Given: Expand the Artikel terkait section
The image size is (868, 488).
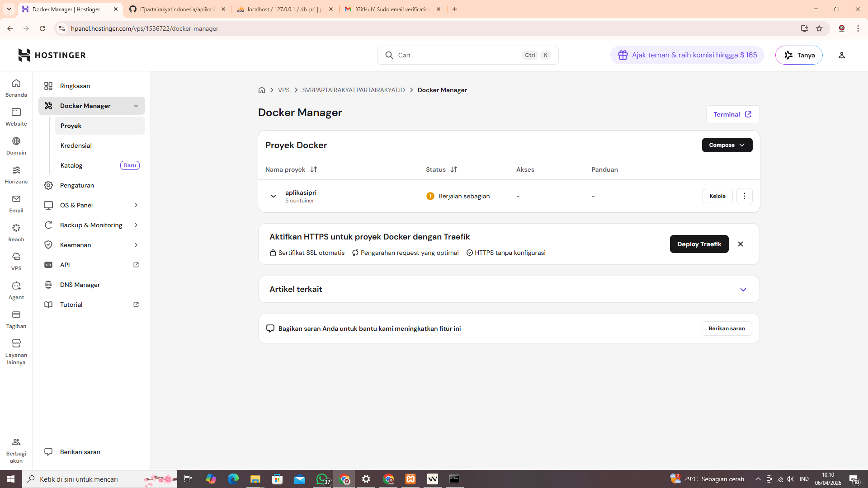Looking at the screenshot, I should click(743, 290).
